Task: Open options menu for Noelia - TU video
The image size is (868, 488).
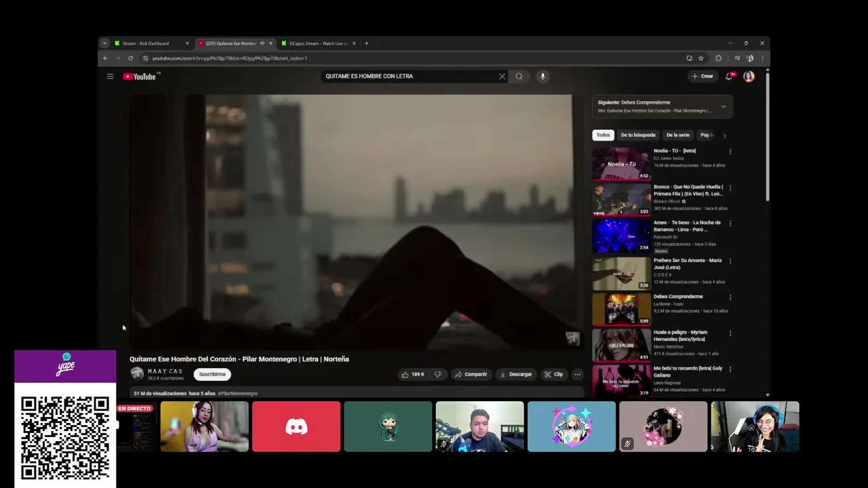Action: coord(730,152)
